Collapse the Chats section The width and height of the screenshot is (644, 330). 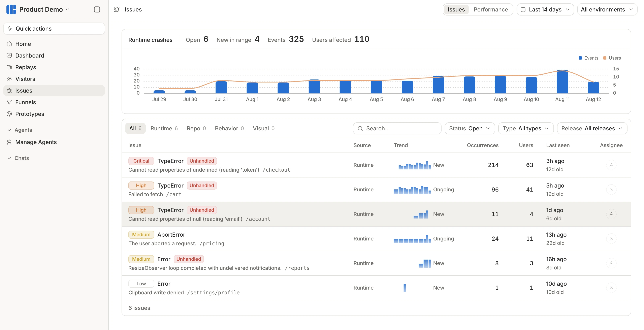tap(18, 158)
